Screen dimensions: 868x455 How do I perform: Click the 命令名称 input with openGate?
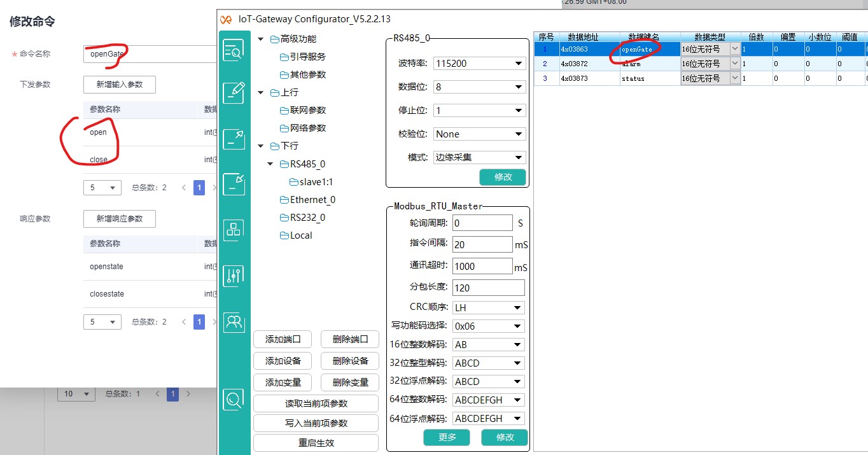coord(150,54)
